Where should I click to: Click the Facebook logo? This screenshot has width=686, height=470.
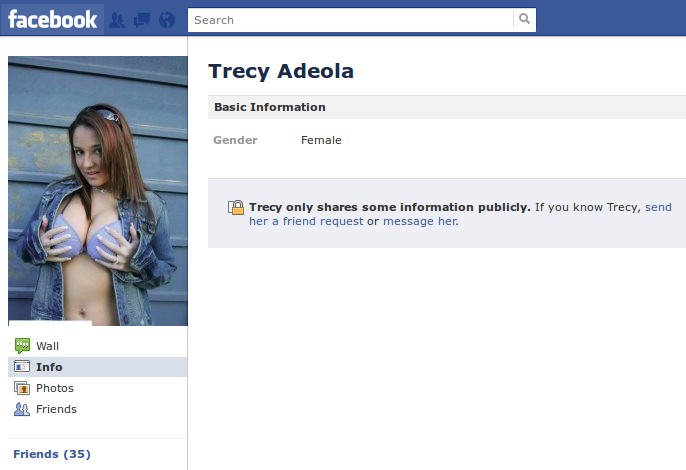pos(52,20)
